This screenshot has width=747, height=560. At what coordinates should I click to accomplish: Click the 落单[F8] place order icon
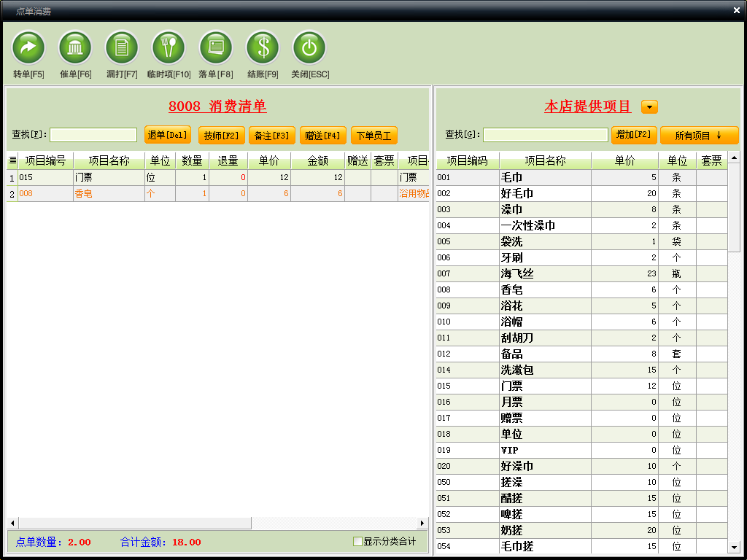tap(215, 47)
